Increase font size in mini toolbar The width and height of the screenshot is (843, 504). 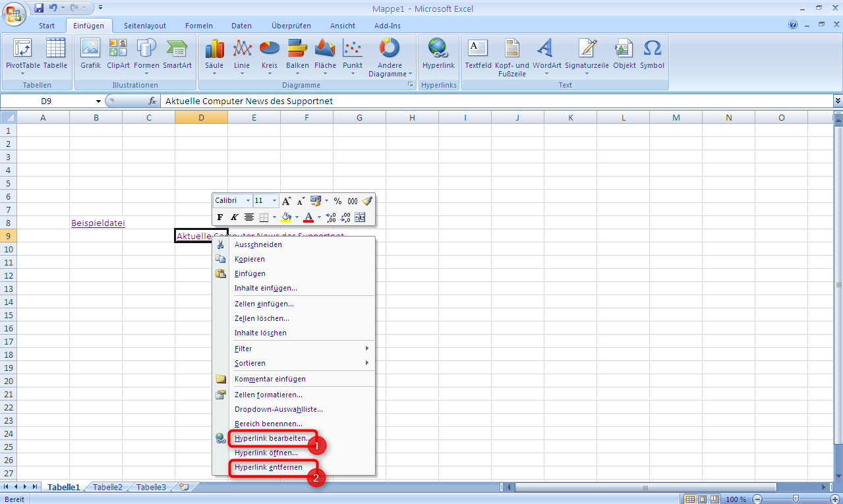coord(286,201)
